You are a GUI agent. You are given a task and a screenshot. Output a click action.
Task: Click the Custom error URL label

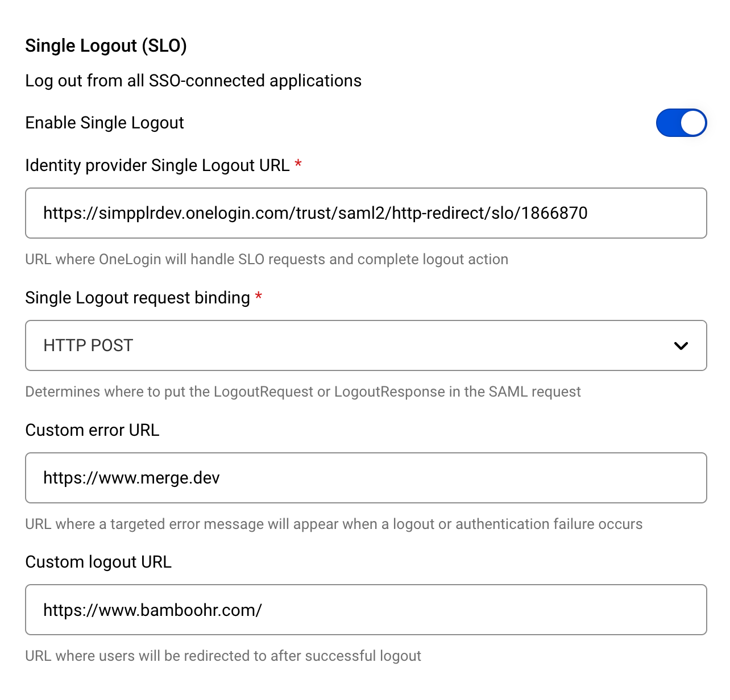click(92, 430)
